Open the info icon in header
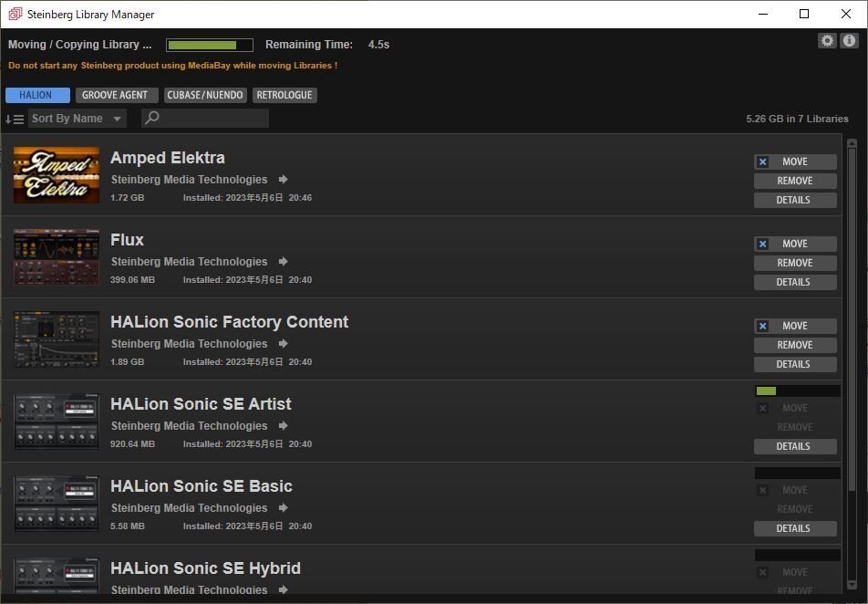 tap(849, 40)
